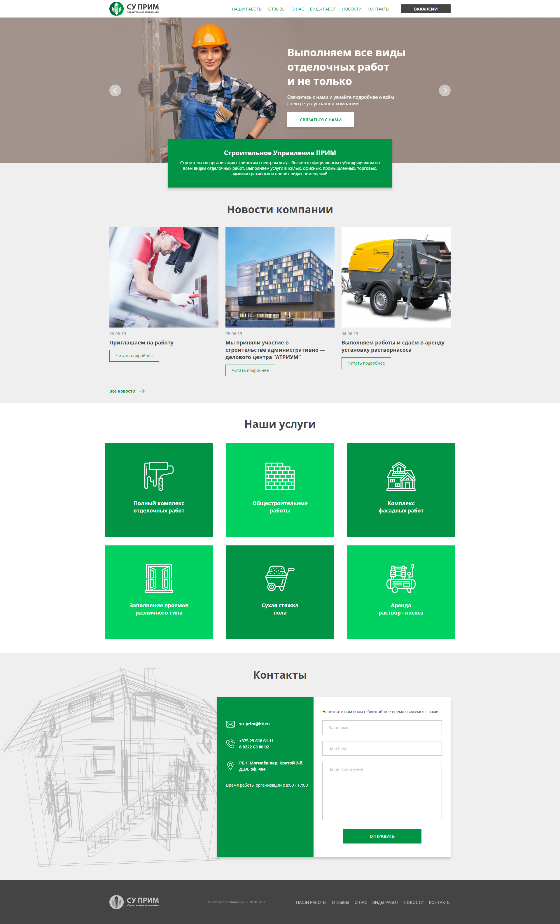This screenshot has width=560, height=924.
Task: Click the door openings service icon
Action: click(159, 578)
